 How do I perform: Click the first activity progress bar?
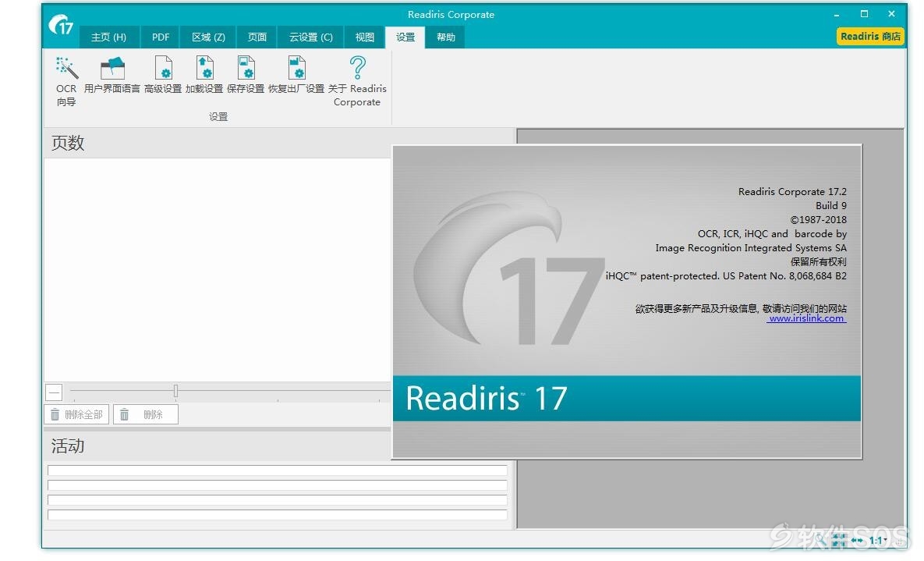pyautogui.click(x=277, y=470)
